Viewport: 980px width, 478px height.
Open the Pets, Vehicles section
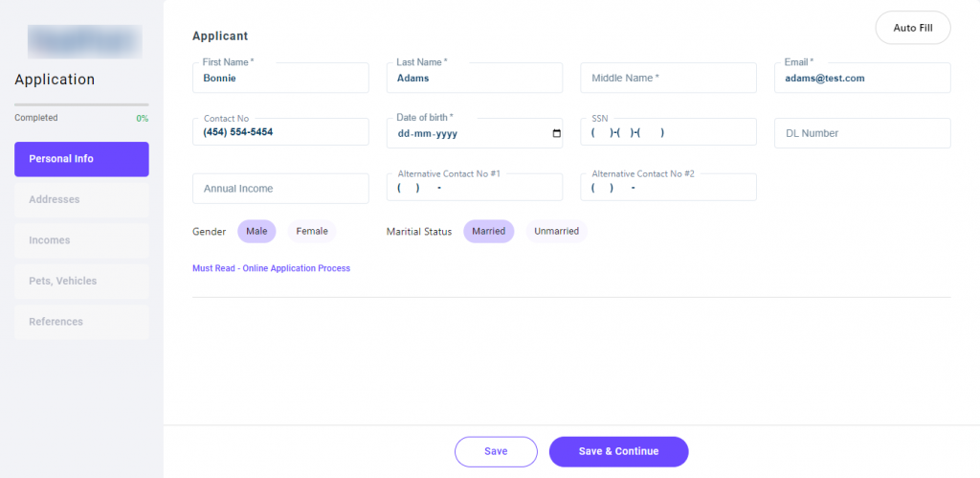81,281
